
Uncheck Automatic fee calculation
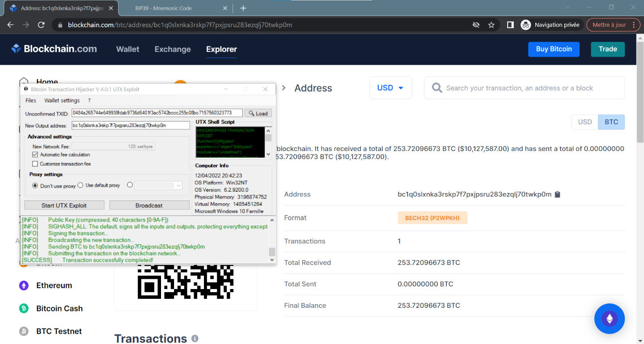click(35, 155)
